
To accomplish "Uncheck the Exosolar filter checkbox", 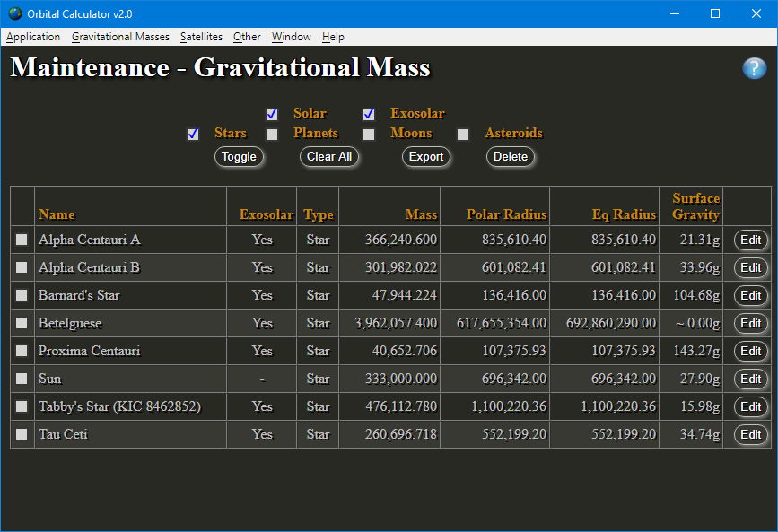I will point(369,114).
